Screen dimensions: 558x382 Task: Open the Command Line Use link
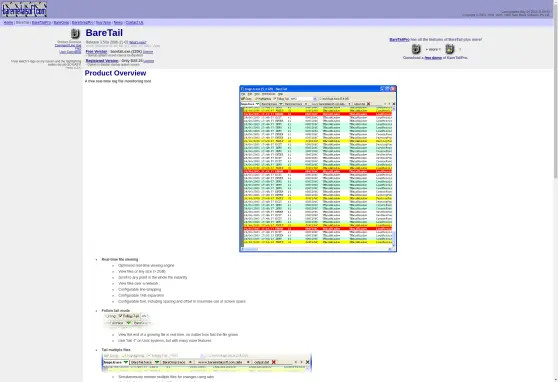[x=68, y=45]
